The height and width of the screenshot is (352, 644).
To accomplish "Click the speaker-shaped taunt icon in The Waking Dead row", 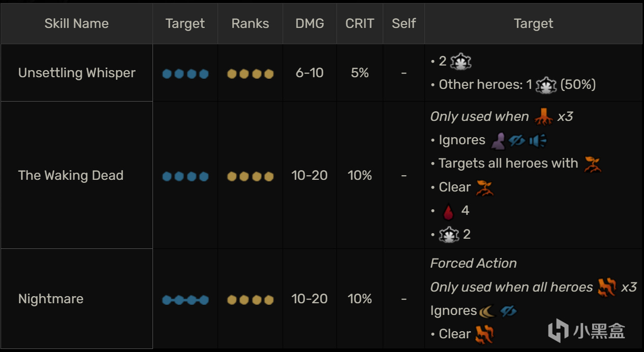I will [537, 140].
